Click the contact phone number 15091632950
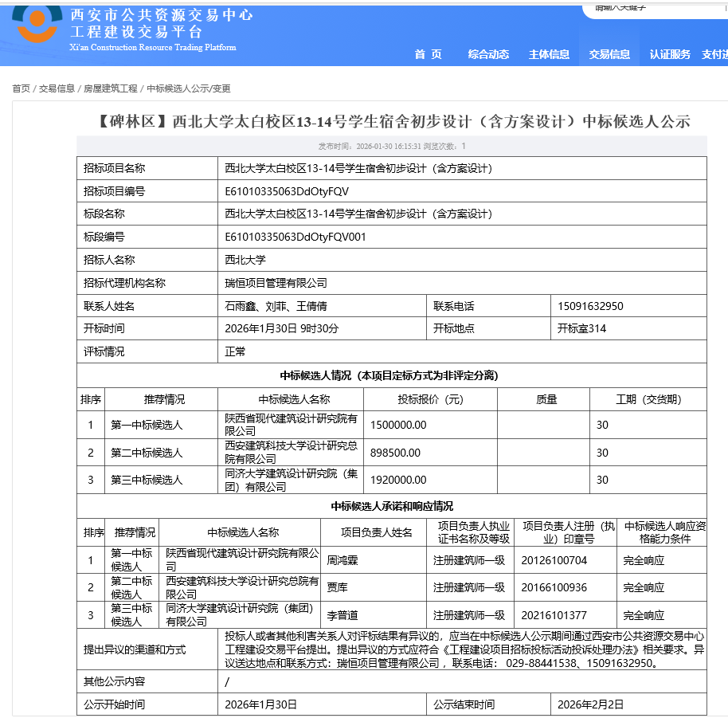Image resolution: width=728 pixels, height=718 pixels. click(x=590, y=306)
